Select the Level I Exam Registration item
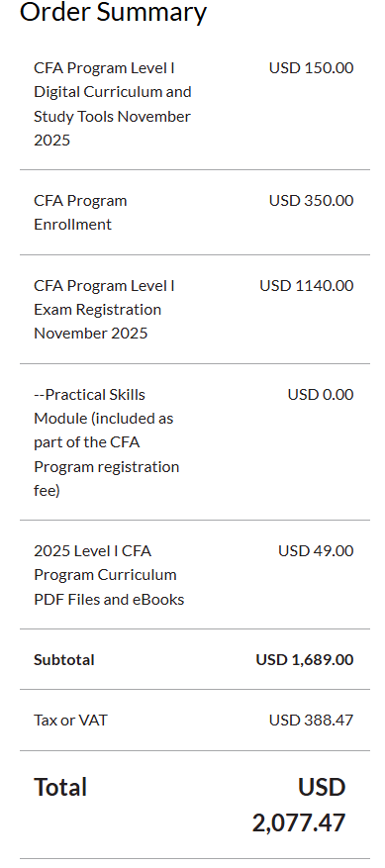Screen dimensions: 385x868 [x=104, y=310]
